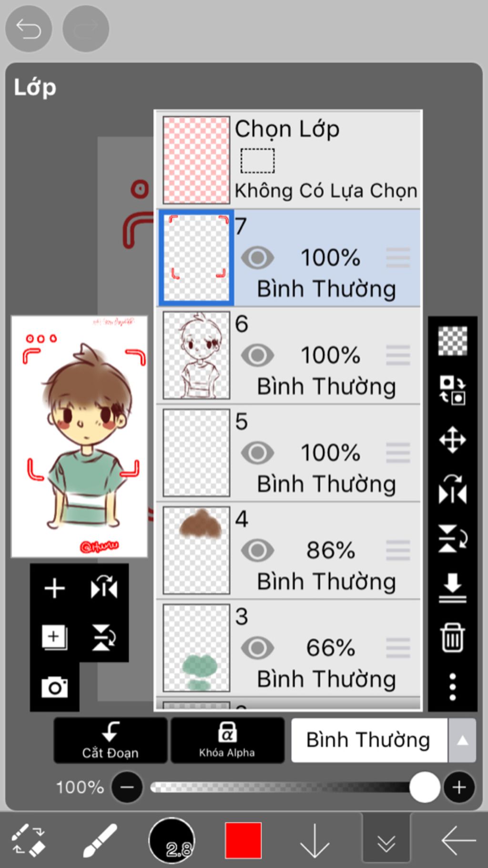Click the merge layer down arrow icon
The width and height of the screenshot is (488, 868).
point(452,588)
